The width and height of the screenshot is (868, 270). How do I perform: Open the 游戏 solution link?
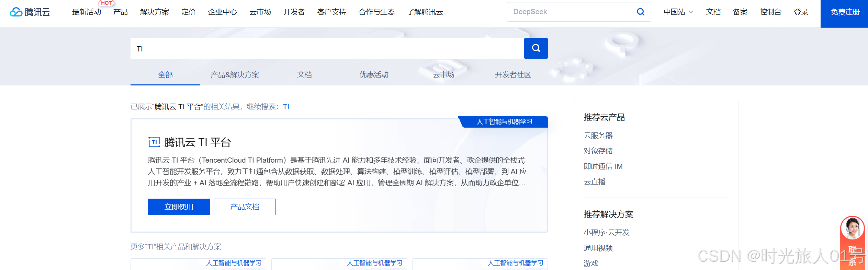[591, 263]
